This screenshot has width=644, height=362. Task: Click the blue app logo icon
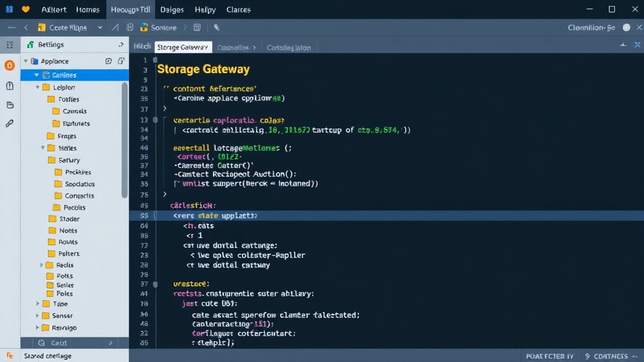[9, 9]
